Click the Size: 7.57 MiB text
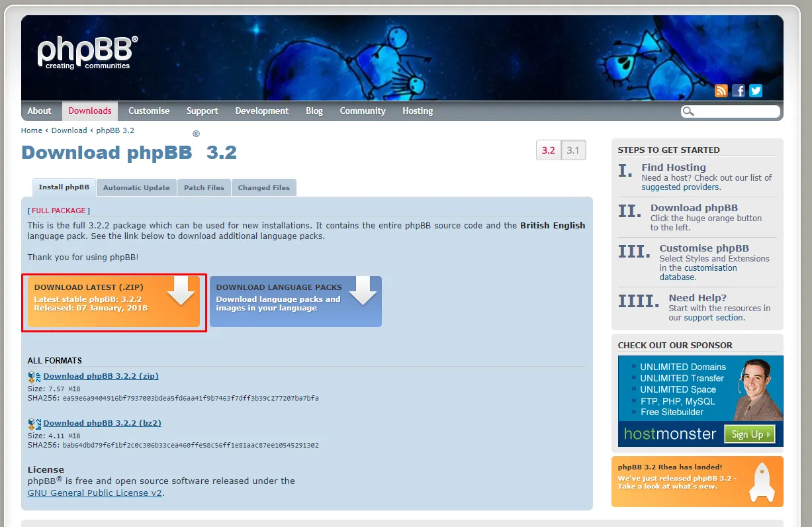 pos(54,389)
